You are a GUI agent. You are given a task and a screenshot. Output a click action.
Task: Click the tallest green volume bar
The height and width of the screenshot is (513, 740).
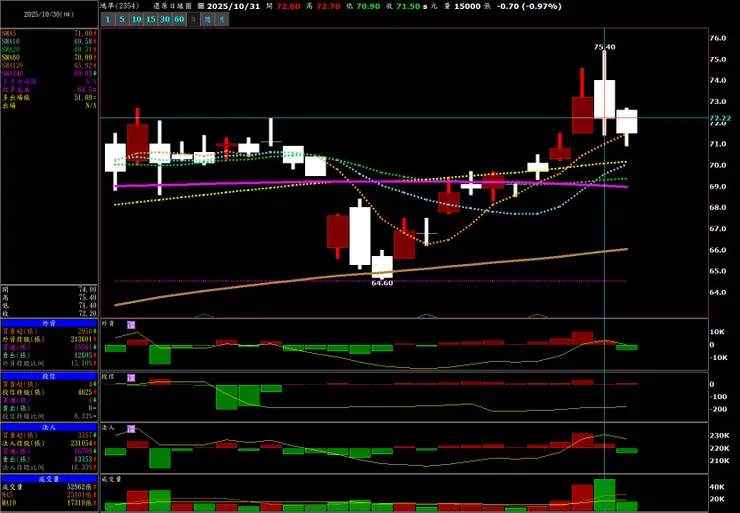click(605, 495)
